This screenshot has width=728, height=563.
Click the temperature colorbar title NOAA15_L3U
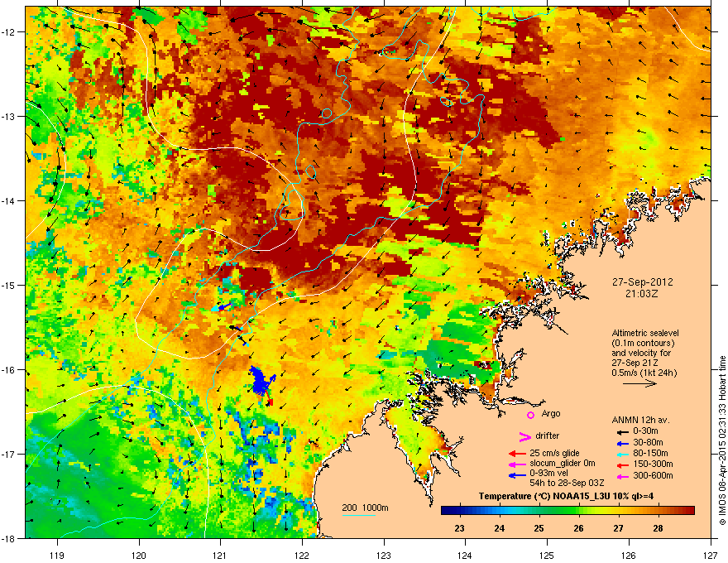pos(566,496)
